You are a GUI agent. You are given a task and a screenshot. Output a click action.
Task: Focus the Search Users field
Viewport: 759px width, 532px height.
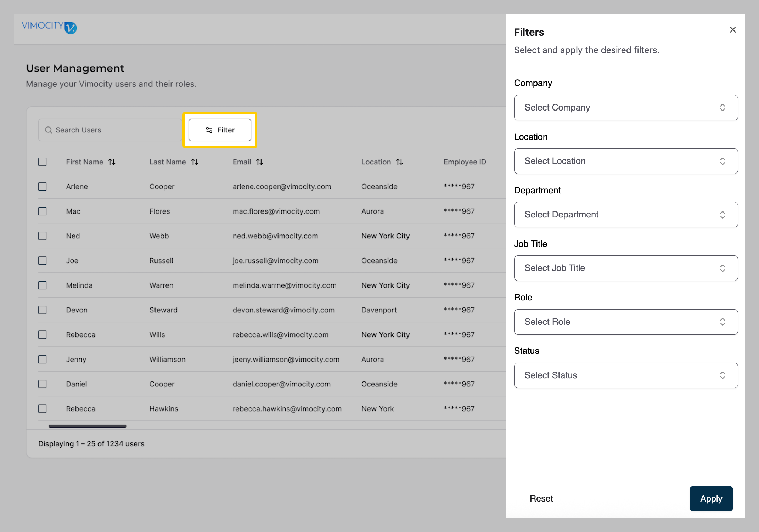(x=110, y=130)
